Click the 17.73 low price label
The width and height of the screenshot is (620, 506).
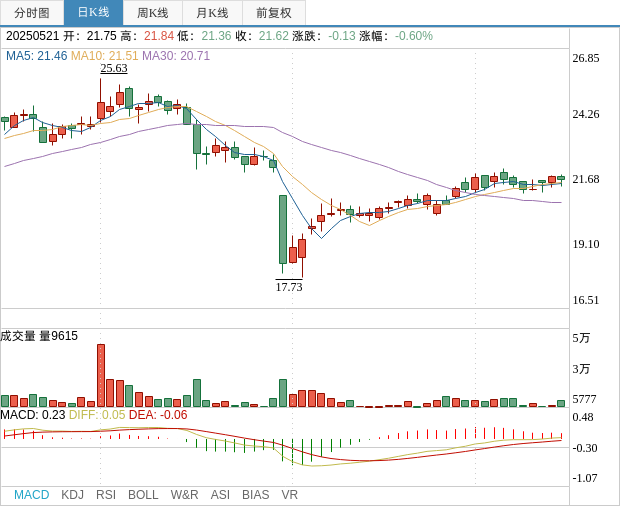pos(289,287)
